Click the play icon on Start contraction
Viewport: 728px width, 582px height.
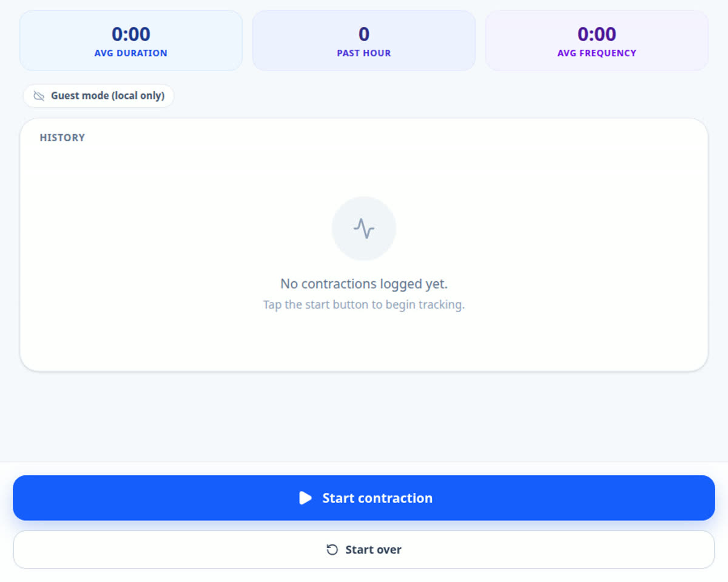306,498
